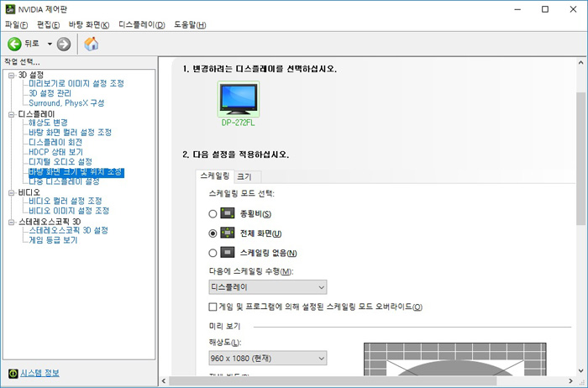Select the 전체 화면(U) radio button

pyautogui.click(x=213, y=233)
